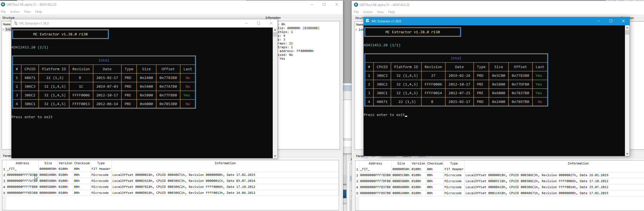Image resolution: width=644 pixels, height=211 pixels.
Task: Click scroll-down arrow of right MC Extractor console
Action: coord(627,154)
